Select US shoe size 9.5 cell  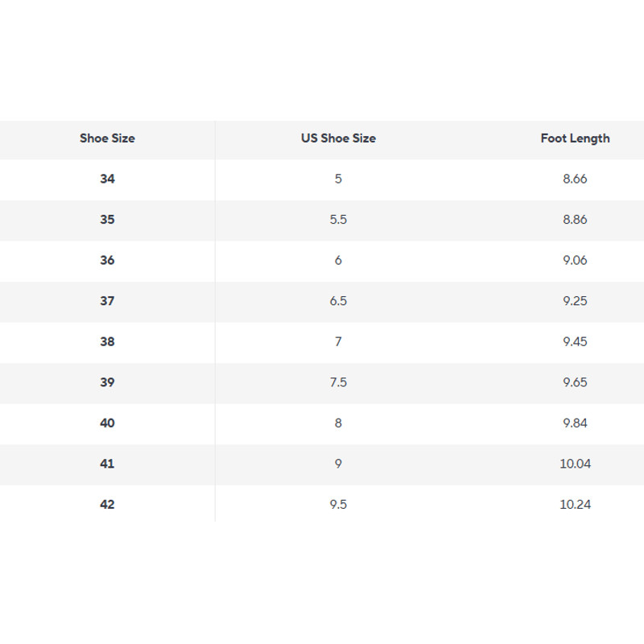click(338, 504)
